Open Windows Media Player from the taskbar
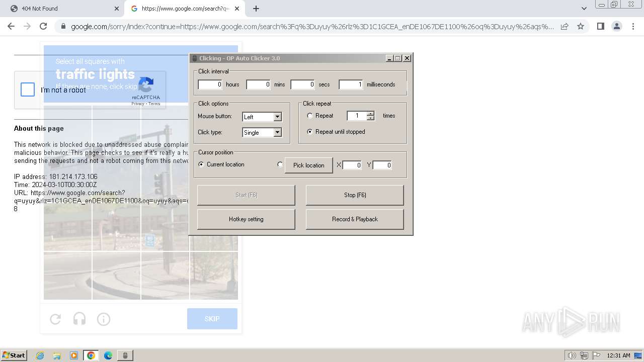The height and width of the screenshot is (362, 644). [74, 355]
